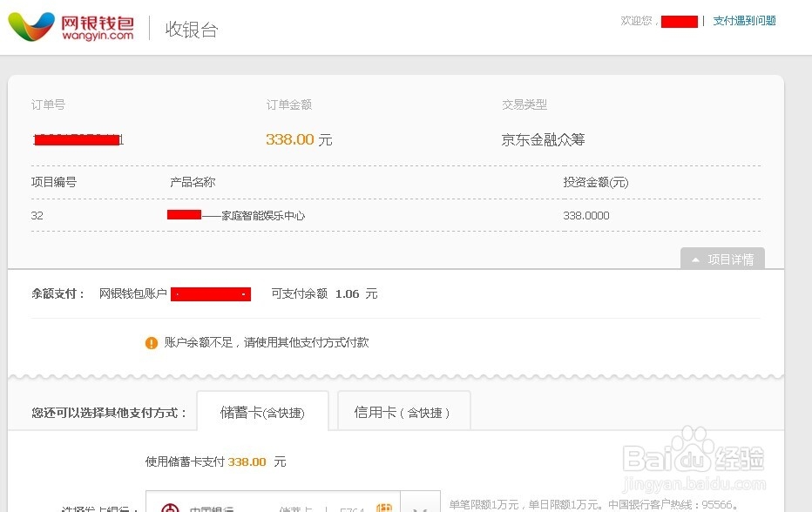Click the 单笔限额1万元 limit notice text
Viewport: 812px width, 512px height.
(593, 504)
